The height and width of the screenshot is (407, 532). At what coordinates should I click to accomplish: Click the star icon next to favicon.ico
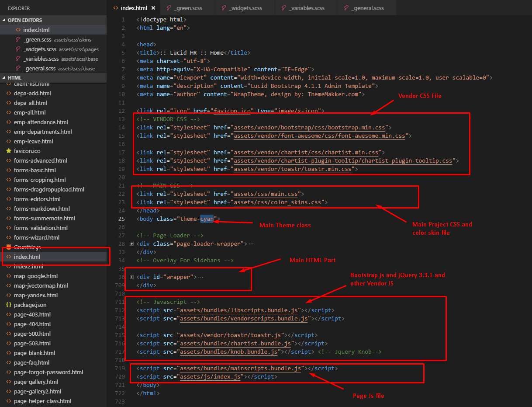pyautogui.click(x=9, y=151)
